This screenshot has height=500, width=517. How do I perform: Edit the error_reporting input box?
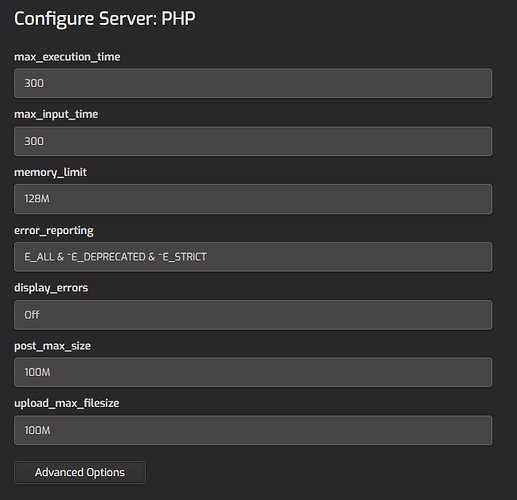(x=253, y=257)
